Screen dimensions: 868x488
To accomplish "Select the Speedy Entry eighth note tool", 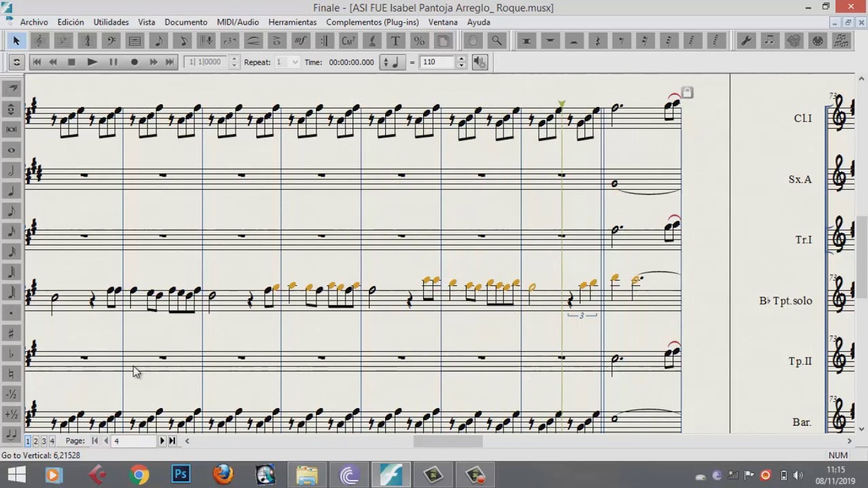I will pyautogui.click(x=182, y=41).
